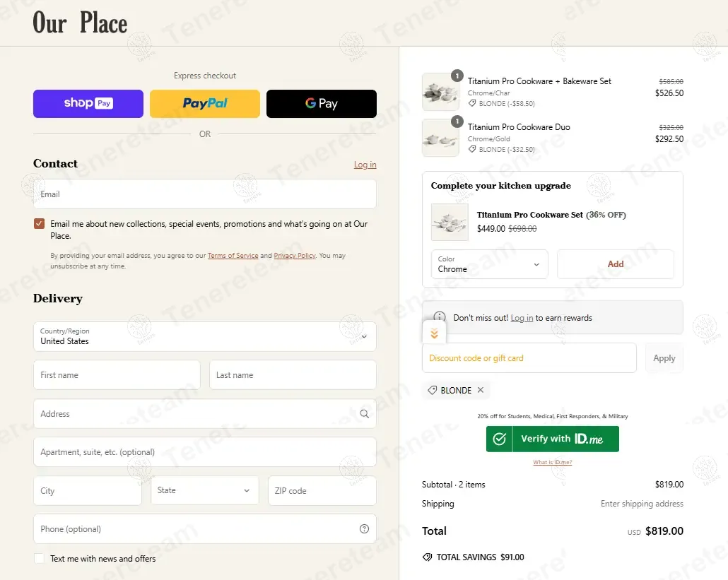Open the State dropdown

tap(204, 490)
